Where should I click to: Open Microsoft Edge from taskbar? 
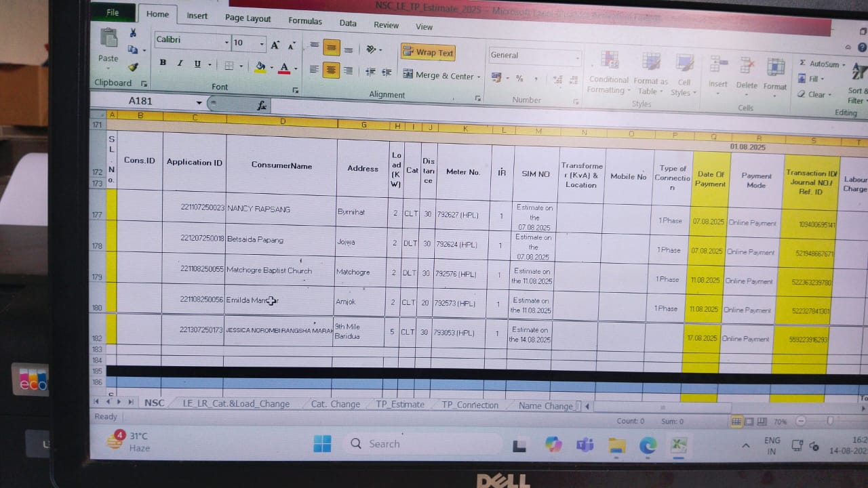point(648,445)
